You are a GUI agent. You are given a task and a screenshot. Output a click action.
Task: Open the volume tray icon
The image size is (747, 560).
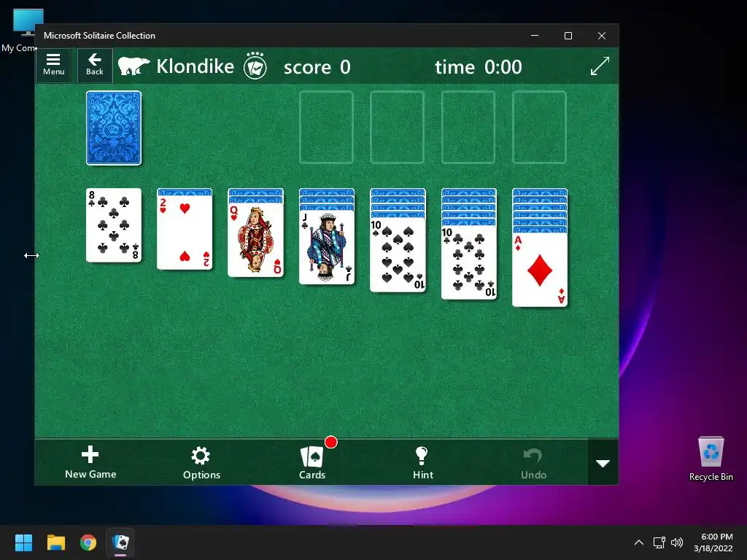point(676,542)
